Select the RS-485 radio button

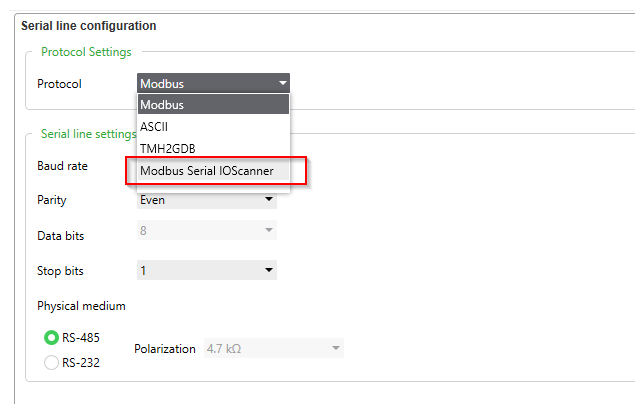click(51, 338)
